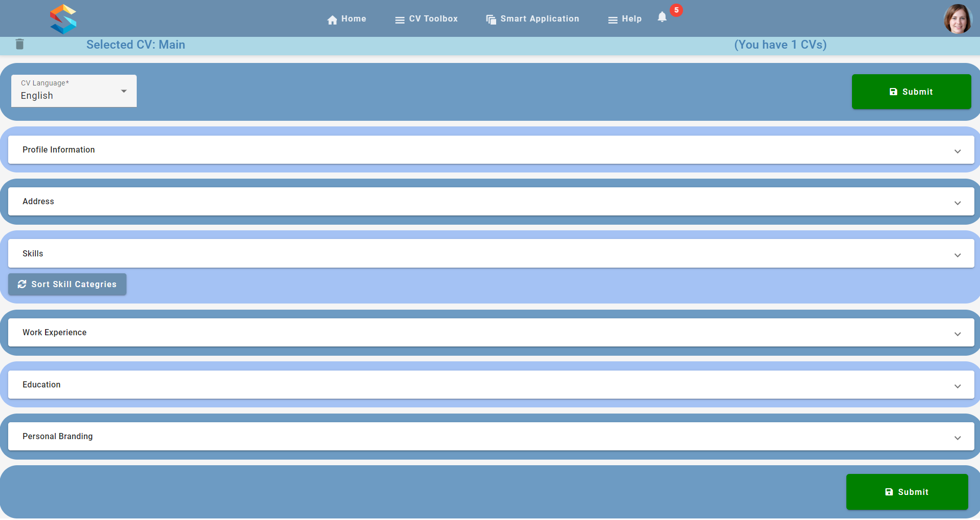Image resolution: width=980 pixels, height=520 pixels.
Task: Expand the Profile Information section
Action: coord(491,150)
